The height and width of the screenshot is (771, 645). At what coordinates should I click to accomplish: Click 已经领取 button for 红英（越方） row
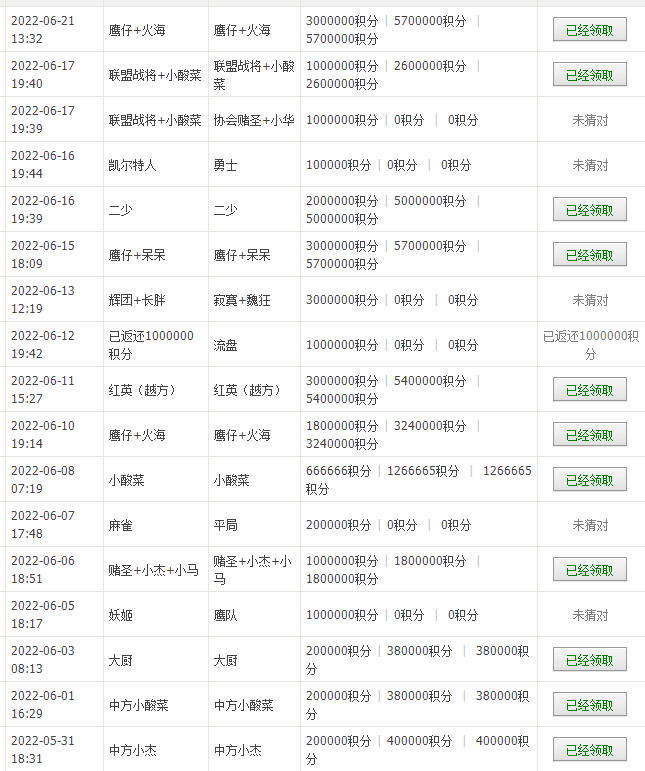tap(589, 390)
